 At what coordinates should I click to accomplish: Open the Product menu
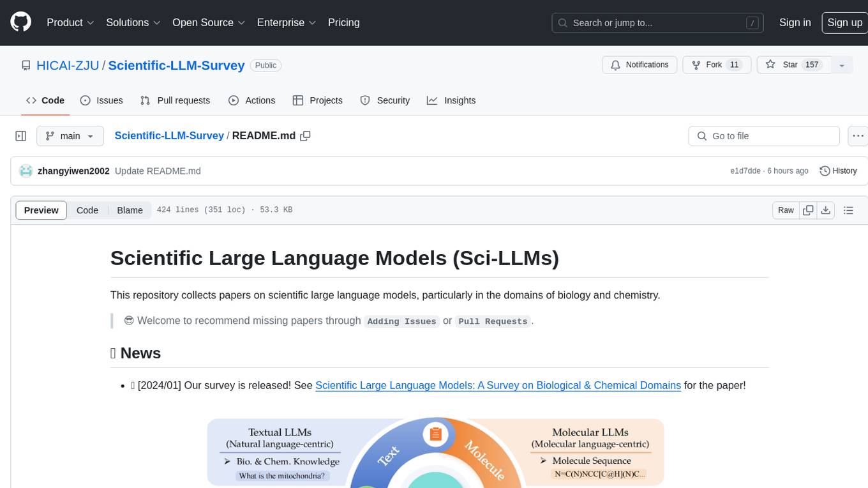coord(70,22)
